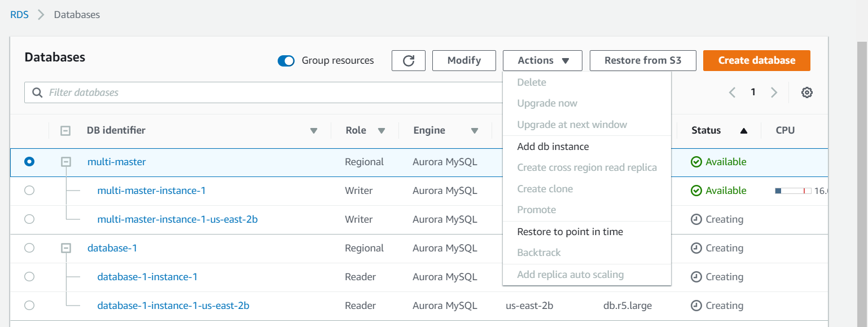Viewport: 868px width, 327px height.
Task: Choose Restore to point in time
Action: pos(570,232)
